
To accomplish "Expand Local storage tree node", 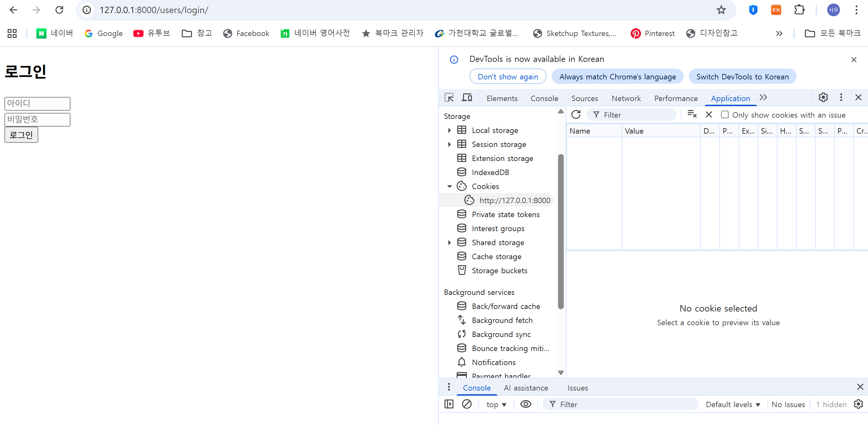I will point(449,130).
